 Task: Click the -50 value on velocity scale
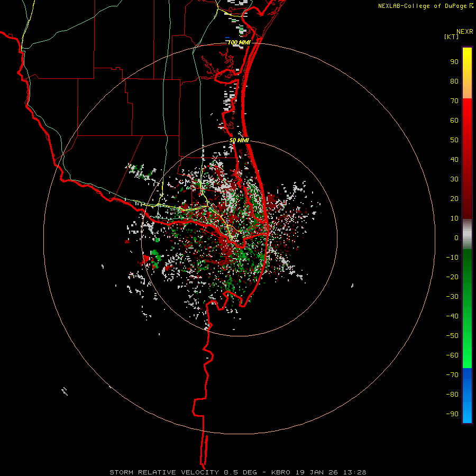pyautogui.click(x=452, y=336)
